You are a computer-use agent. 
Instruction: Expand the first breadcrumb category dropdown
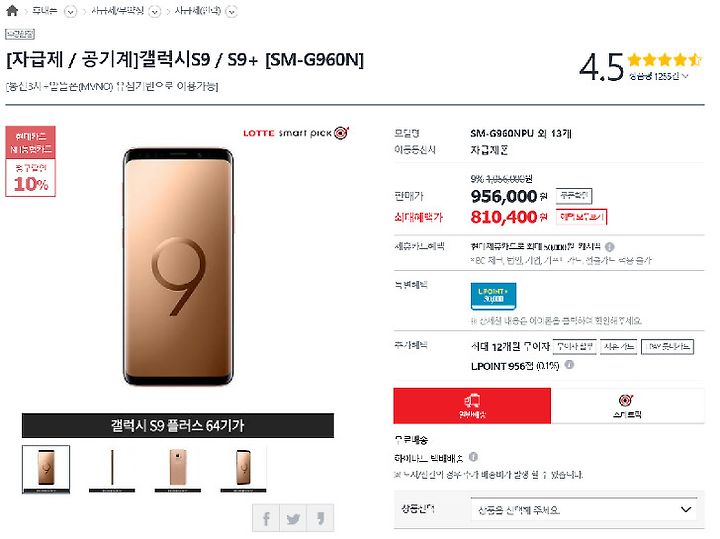coord(70,11)
